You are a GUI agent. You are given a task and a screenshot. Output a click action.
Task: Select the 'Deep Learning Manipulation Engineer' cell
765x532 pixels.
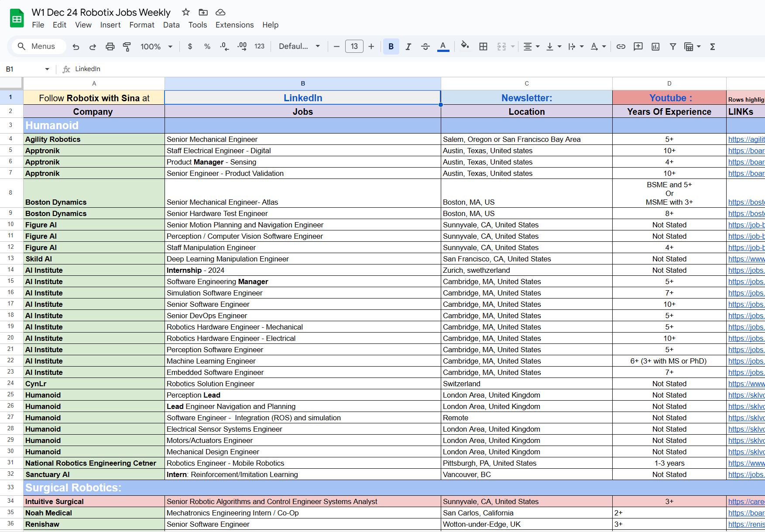[303, 259]
